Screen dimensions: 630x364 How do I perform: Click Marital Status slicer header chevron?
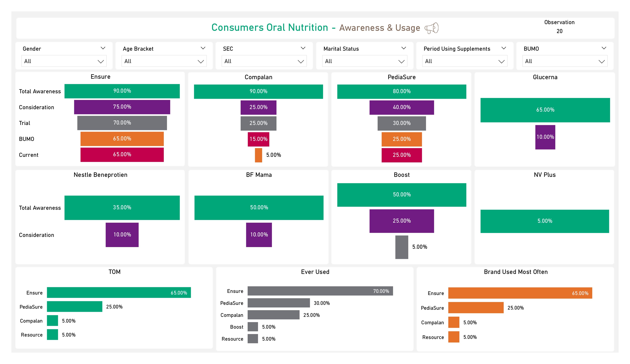(404, 48)
